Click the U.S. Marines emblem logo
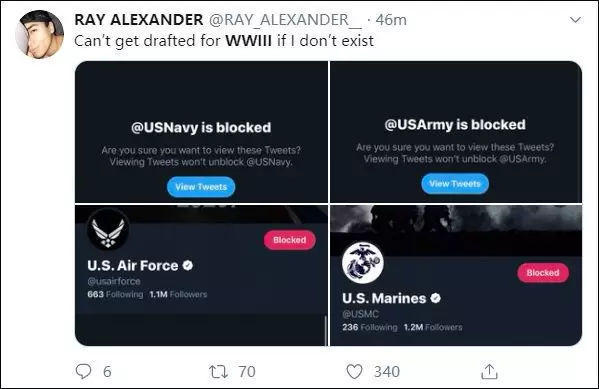Viewport: 599px width, 389px height. coord(363,263)
